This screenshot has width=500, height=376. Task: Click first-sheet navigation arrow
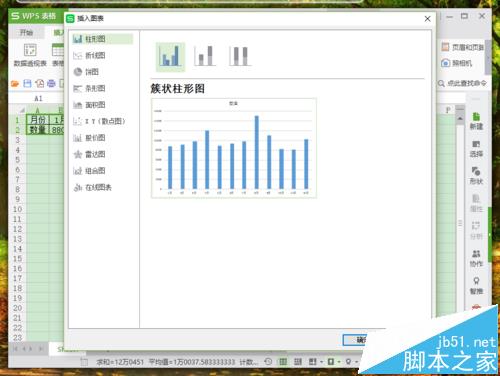click(x=15, y=349)
